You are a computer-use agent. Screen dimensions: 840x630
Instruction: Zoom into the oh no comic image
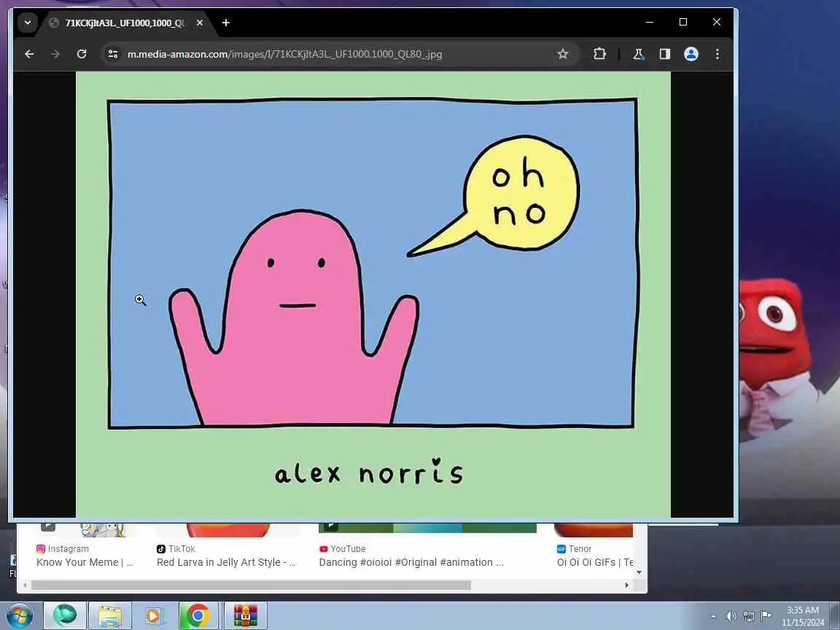click(373, 295)
